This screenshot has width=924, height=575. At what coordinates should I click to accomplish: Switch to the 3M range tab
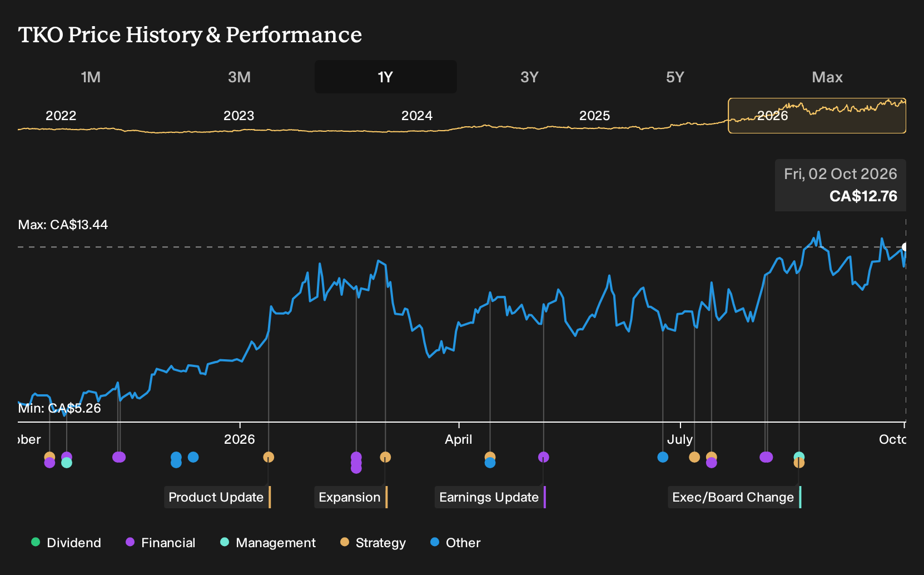point(239,77)
